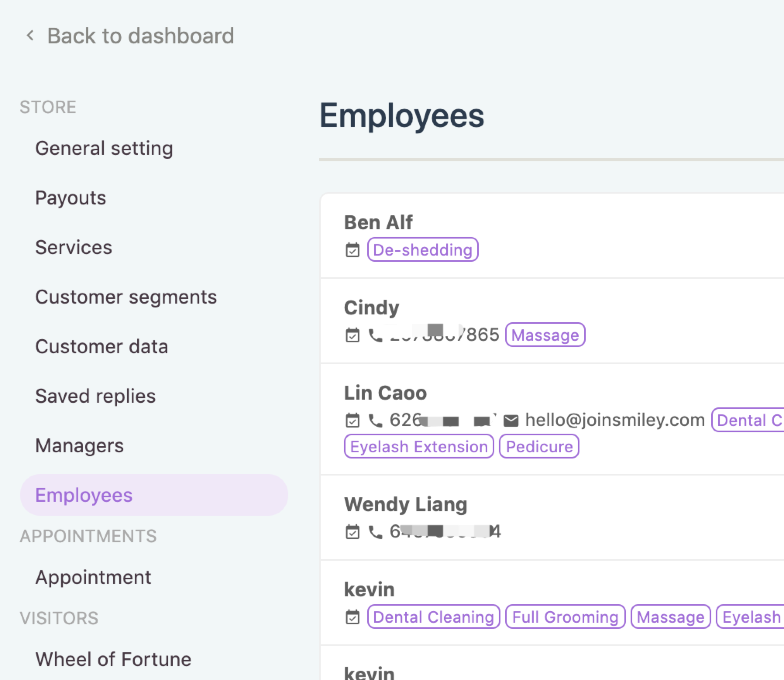The width and height of the screenshot is (784, 680).
Task: Open Wheel of Fortune page
Action: (113, 659)
